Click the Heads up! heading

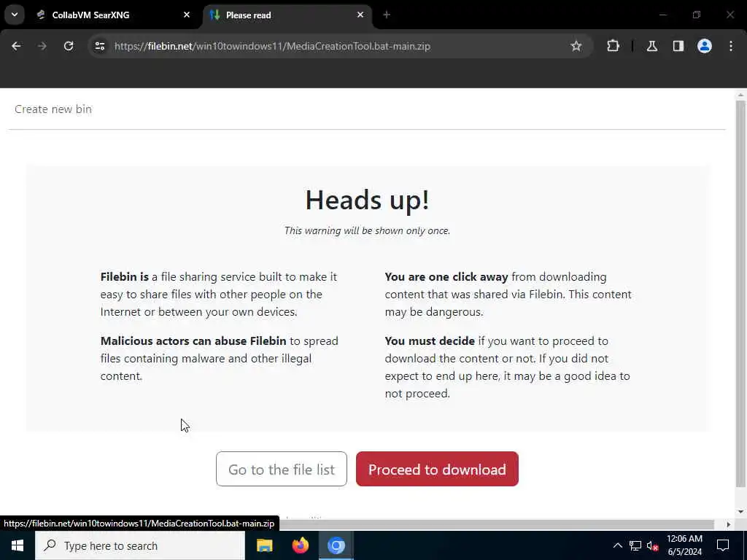point(368,200)
